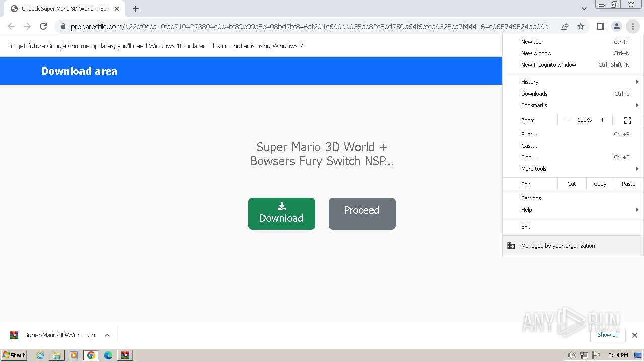
Task: Choose Find… in Chrome menu
Action: coord(573,157)
